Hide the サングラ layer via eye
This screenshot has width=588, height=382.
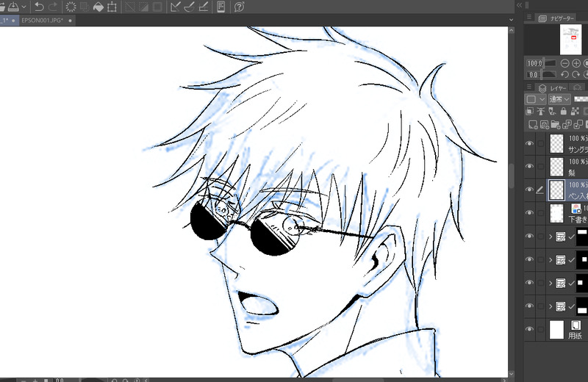[x=529, y=143]
